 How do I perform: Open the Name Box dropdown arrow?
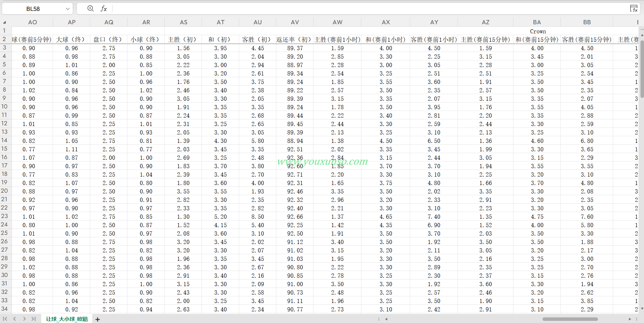(68, 9)
